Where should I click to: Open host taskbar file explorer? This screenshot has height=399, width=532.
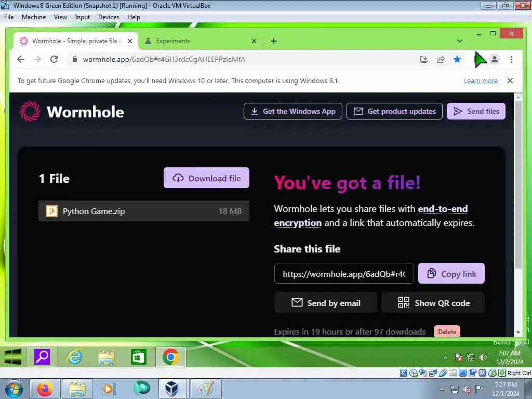pos(77,389)
